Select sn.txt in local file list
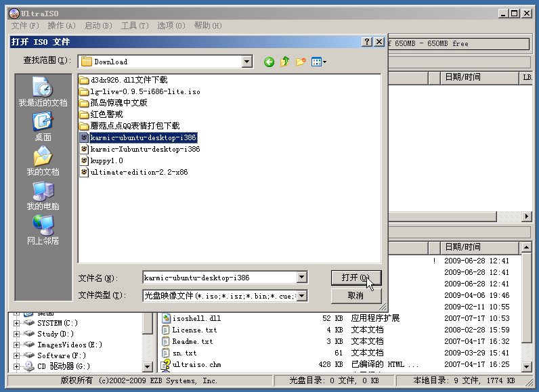539x392 pixels. point(179,353)
